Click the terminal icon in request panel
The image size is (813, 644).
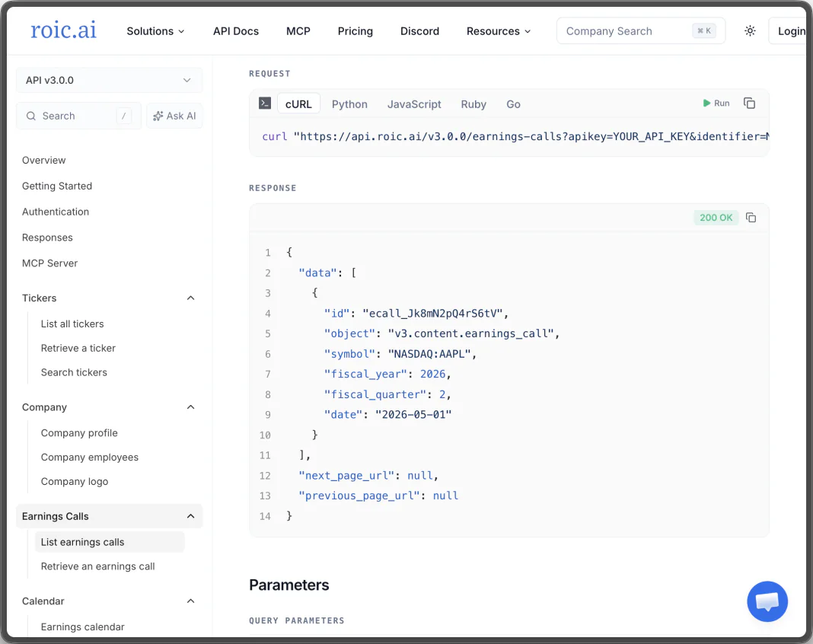pos(265,104)
